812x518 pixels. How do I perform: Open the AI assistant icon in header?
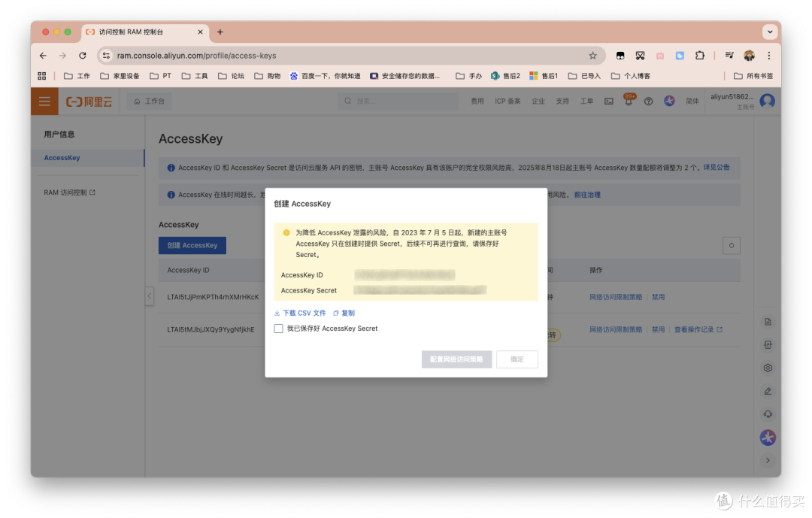(x=669, y=101)
